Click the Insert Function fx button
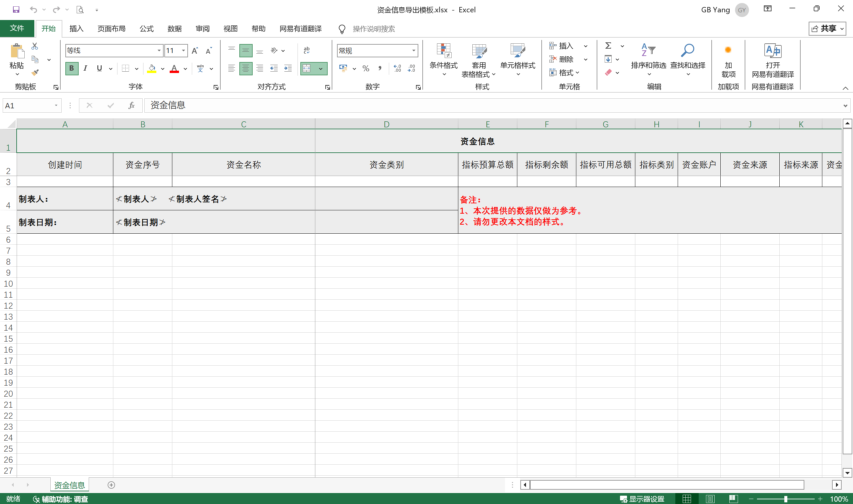Screen dimensions: 853x504 click(131, 106)
